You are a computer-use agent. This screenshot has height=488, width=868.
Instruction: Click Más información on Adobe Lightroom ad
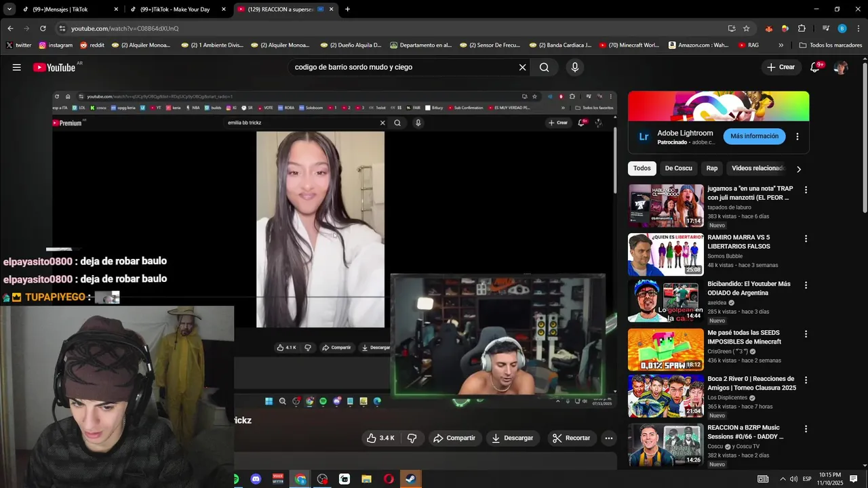pos(754,136)
